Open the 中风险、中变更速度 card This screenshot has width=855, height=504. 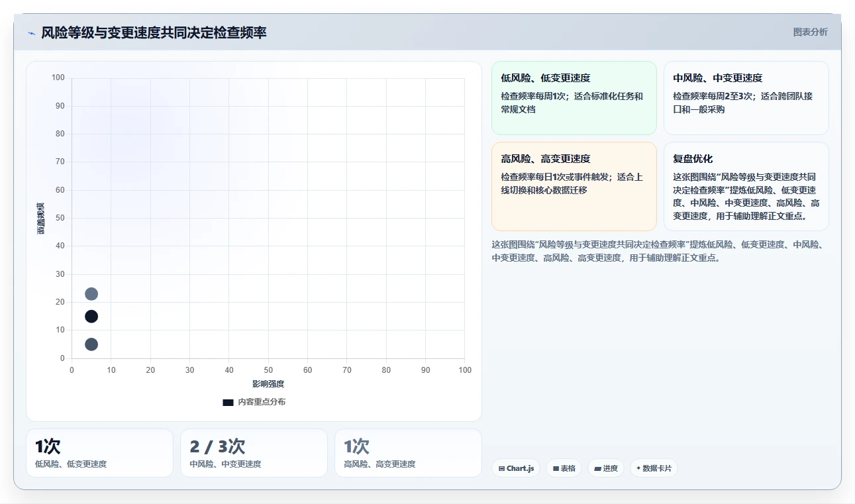pyautogui.click(x=746, y=98)
